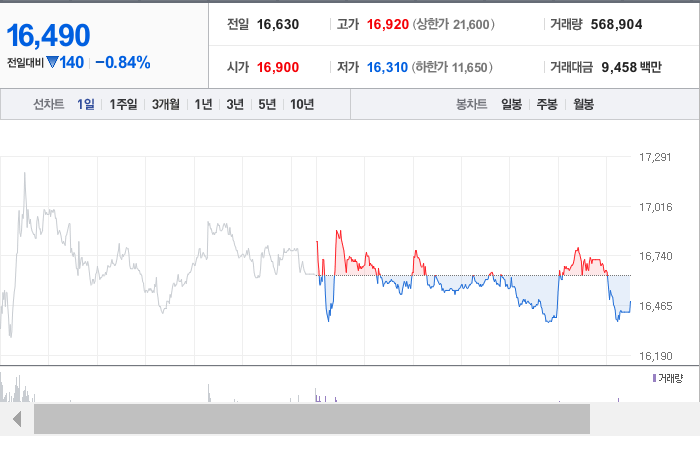Screen dimensions: 700x450
Task: Click the 16,740 axis label
Action: (x=655, y=256)
